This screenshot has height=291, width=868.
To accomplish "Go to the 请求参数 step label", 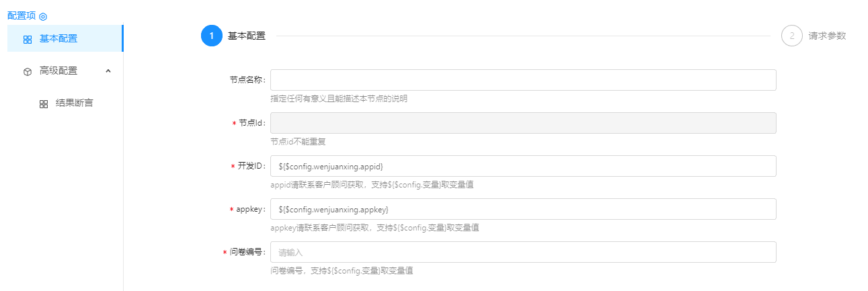I will pyautogui.click(x=827, y=36).
